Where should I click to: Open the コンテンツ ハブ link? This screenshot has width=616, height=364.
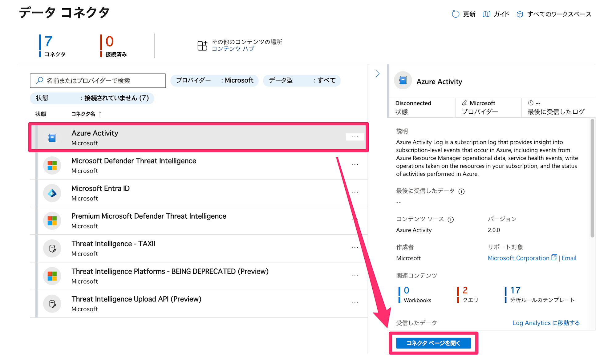point(233,49)
